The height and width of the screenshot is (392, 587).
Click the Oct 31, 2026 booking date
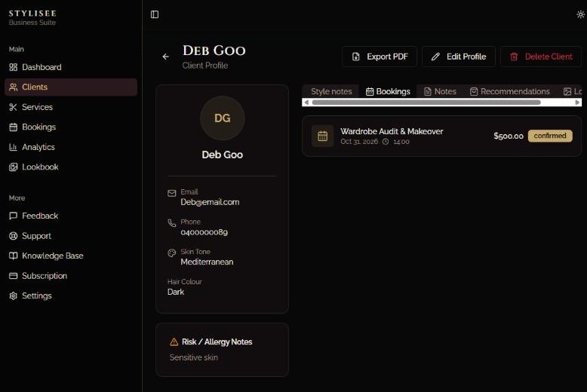coord(359,142)
